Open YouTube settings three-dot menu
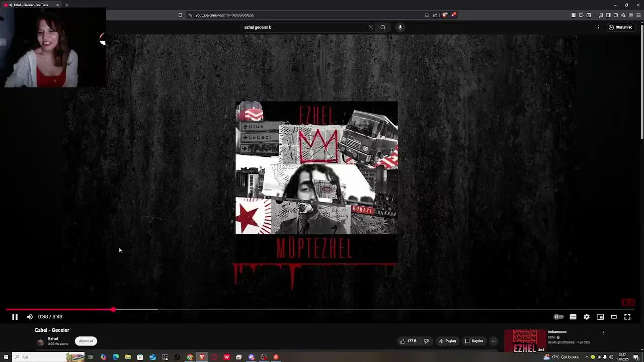The image size is (644, 362). point(599,27)
